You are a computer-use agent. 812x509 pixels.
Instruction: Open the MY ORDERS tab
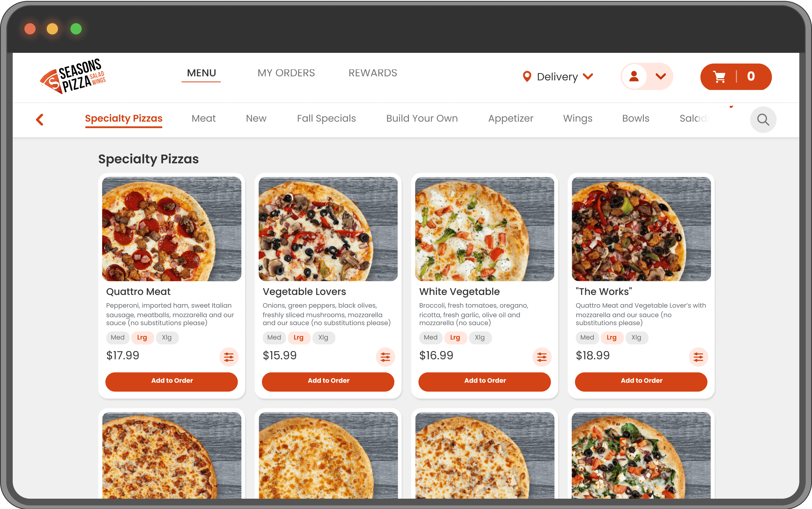pyautogui.click(x=286, y=73)
